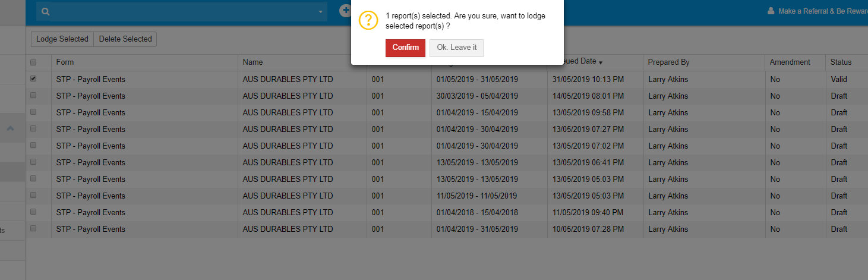Click the plus add icon in top bar
This screenshot has width=868, height=280.
(x=345, y=10)
